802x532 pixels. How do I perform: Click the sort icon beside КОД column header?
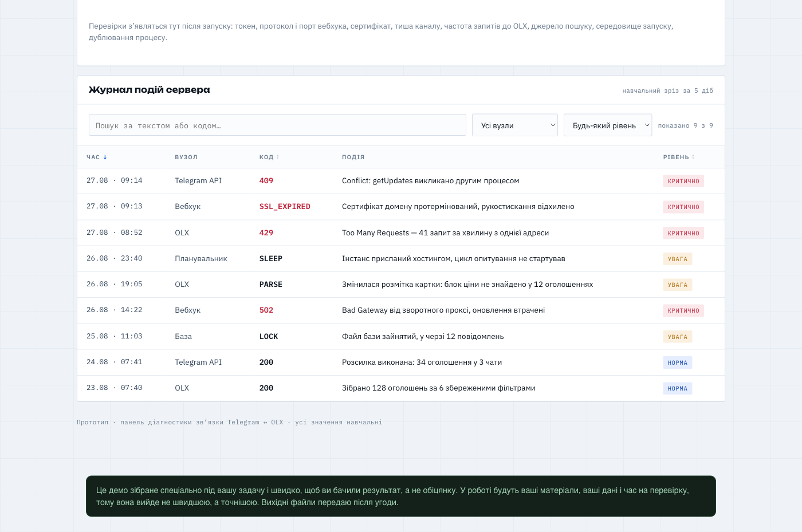pyautogui.click(x=278, y=157)
